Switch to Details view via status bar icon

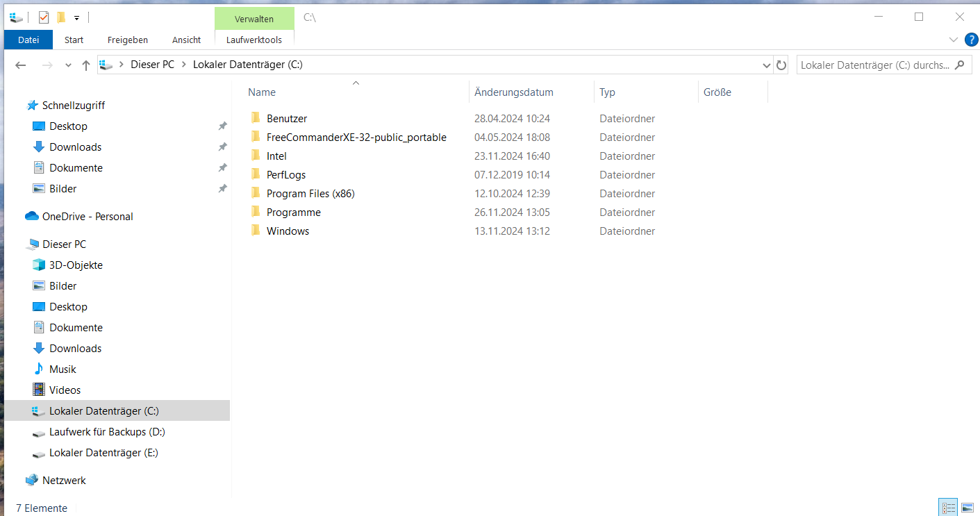[x=948, y=508]
